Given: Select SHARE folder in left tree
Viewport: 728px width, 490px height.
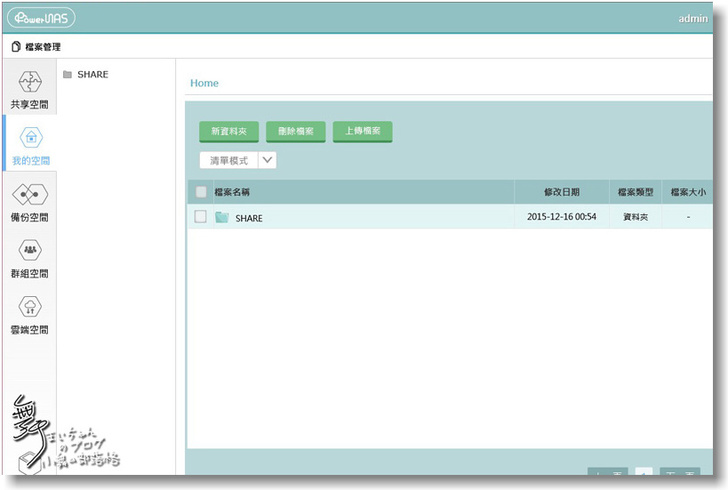Looking at the screenshot, I should [92, 75].
